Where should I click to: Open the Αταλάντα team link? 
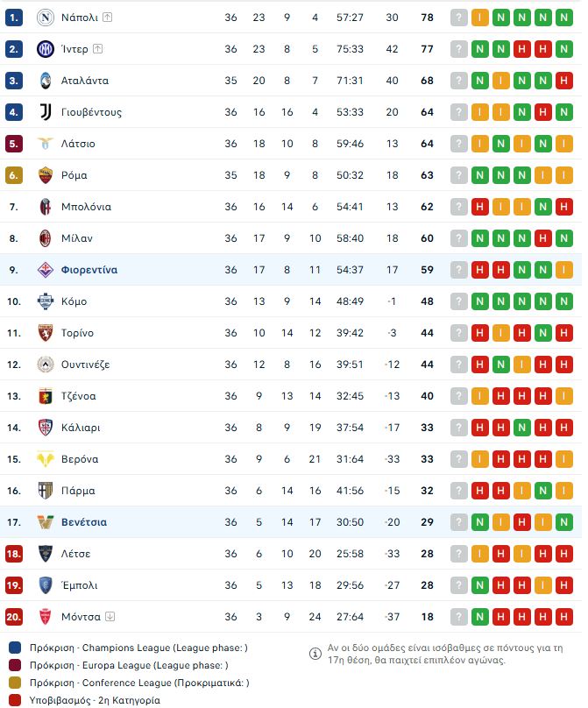tap(85, 81)
